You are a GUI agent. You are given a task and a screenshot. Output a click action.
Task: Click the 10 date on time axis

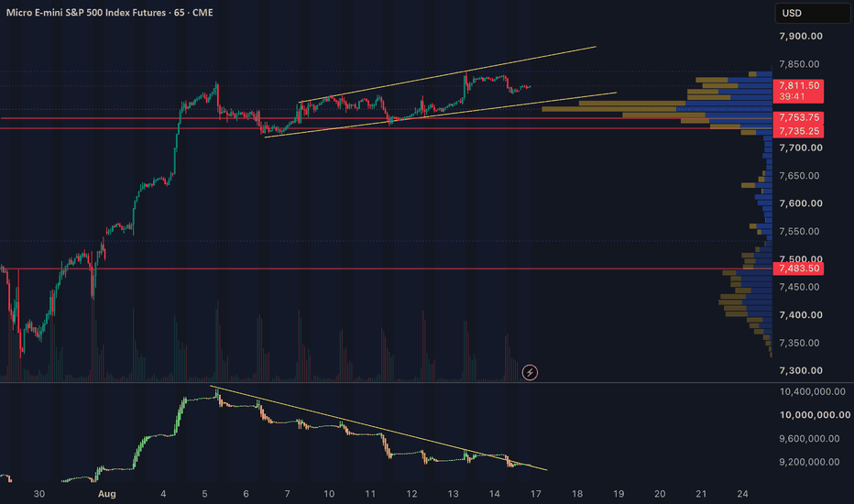tap(329, 494)
